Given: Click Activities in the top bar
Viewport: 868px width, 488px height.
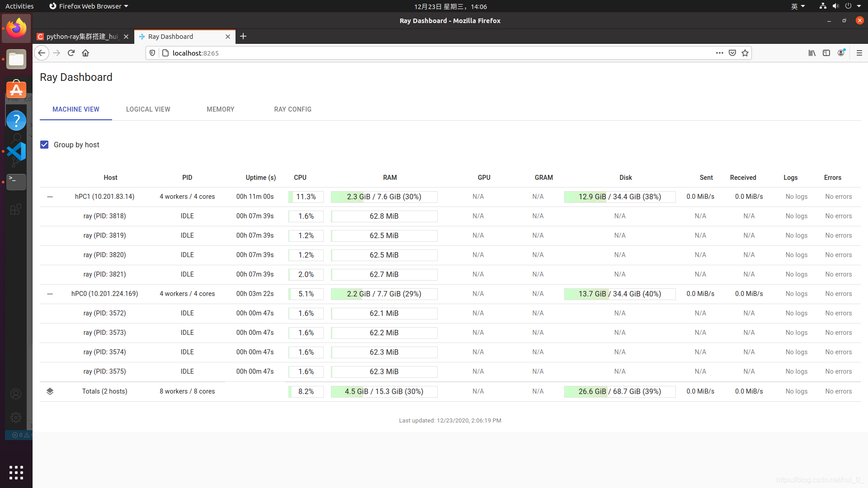Looking at the screenshot, I should click(19, 6).
